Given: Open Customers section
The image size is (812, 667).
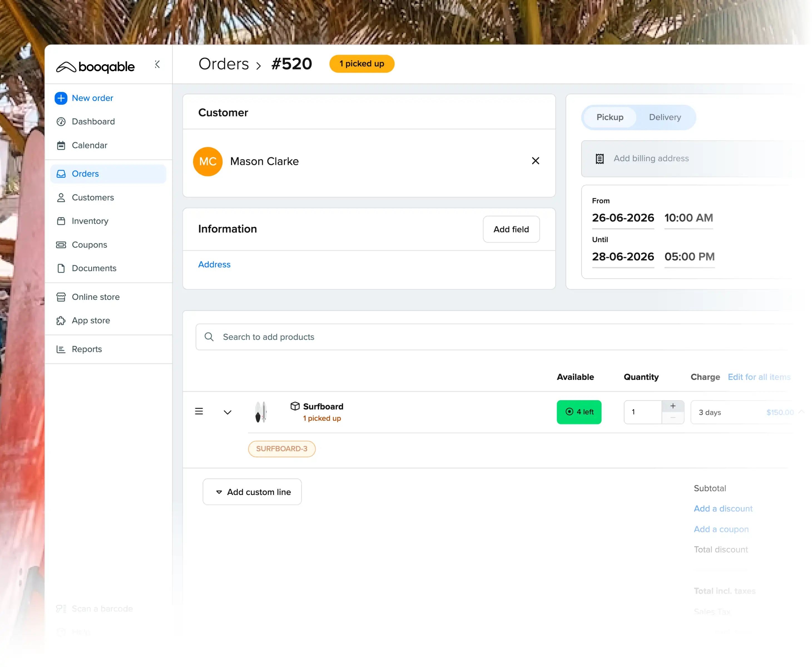Looking at the screenshot, I should [x=93, y=198].
